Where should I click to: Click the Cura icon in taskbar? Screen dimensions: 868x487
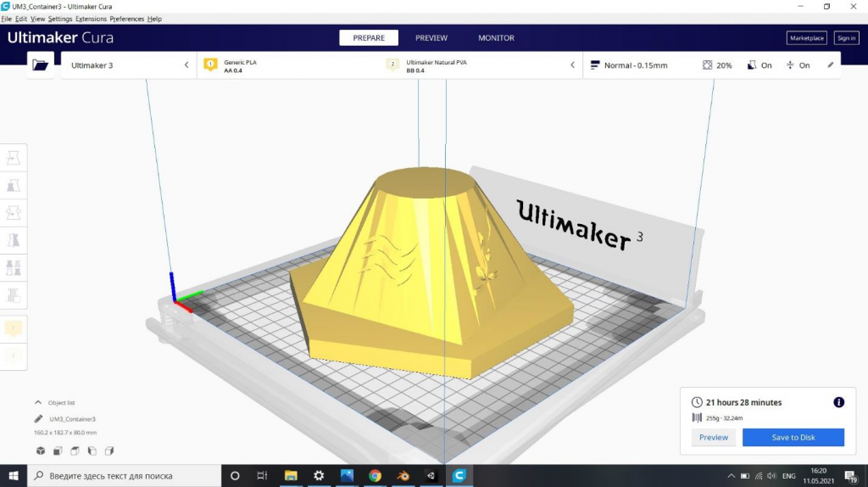pyautogui.click(x=459, y=475)
